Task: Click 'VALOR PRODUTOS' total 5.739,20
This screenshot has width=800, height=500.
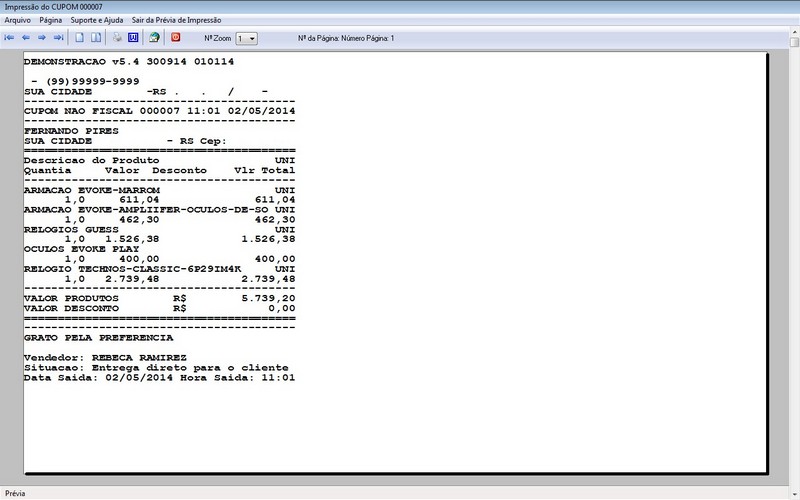Action: (x=160, y=298)
